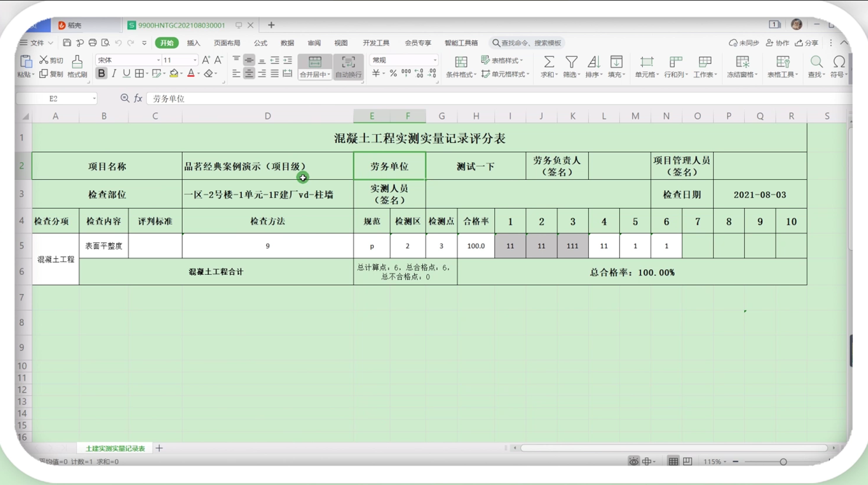The width and height of the screenshot is (868, 485).
Task: Open the number format dropdown showing 常规
Action: click(x=434, y=60)
